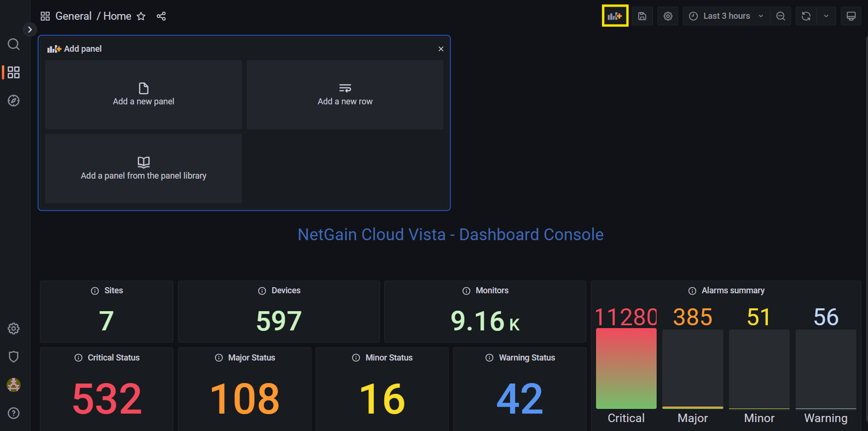The height and width of the screenshot is (431, 868).
Task: Click the Devices panel info icon
Action: 262,291
